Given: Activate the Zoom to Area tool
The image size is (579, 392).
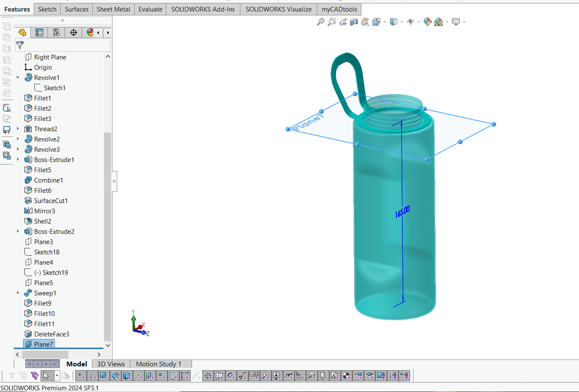Looking at the screenshot, I should pos(332,22).
